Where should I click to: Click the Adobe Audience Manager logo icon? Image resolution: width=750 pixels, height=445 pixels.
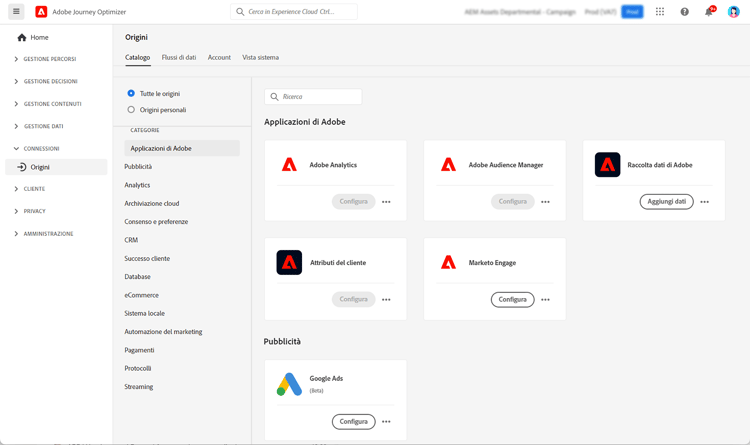448,165
